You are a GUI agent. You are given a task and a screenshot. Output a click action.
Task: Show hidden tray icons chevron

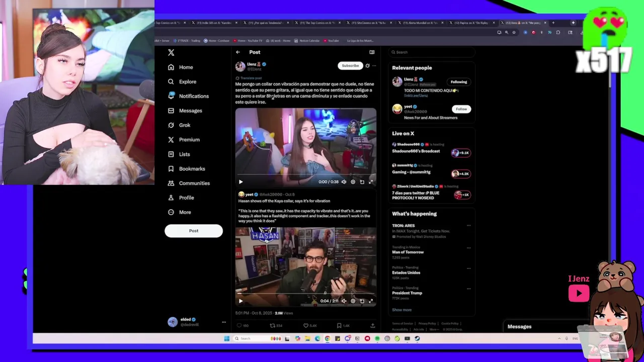(x=559, y=338)
